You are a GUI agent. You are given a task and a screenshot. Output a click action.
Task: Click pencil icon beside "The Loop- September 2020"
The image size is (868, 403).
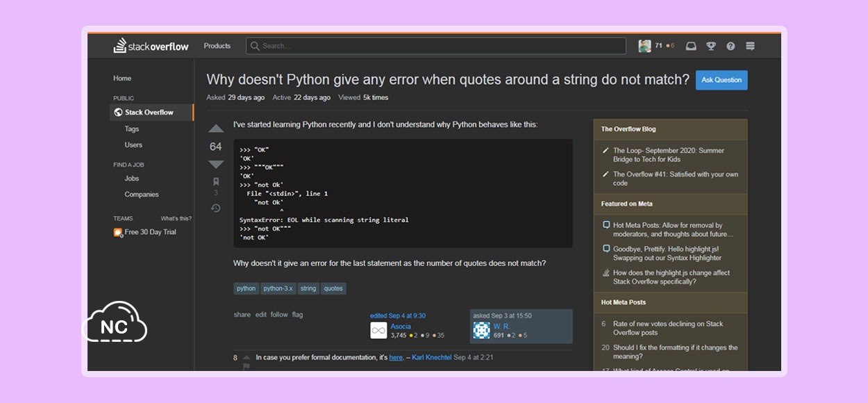click(606, 151)
